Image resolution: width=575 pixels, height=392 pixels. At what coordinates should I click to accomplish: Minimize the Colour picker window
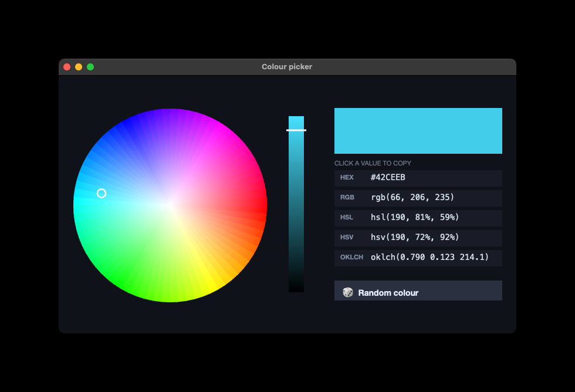tap(79, 67)
